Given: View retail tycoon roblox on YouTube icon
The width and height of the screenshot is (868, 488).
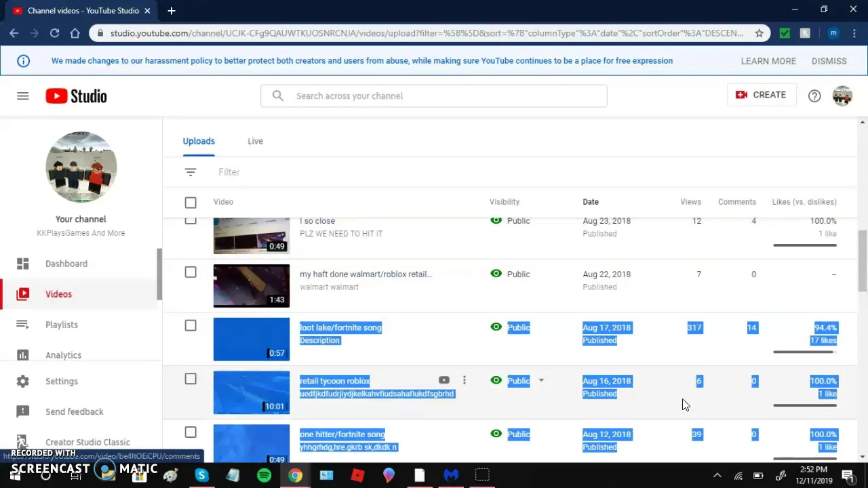Looking at the screenshot, I should pos(443,380).
